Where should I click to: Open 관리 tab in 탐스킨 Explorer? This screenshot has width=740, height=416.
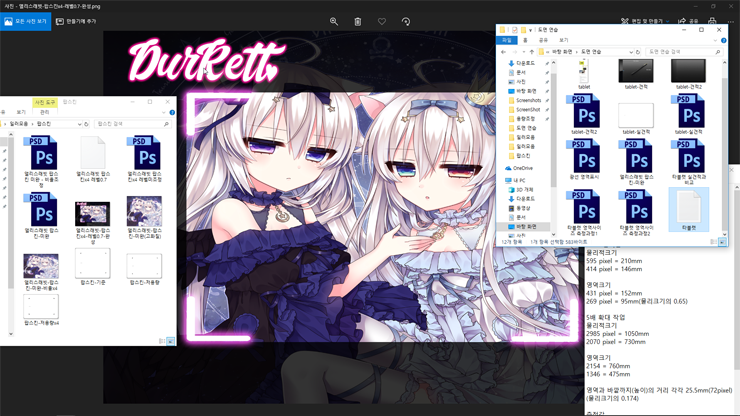tap(44, 112)
